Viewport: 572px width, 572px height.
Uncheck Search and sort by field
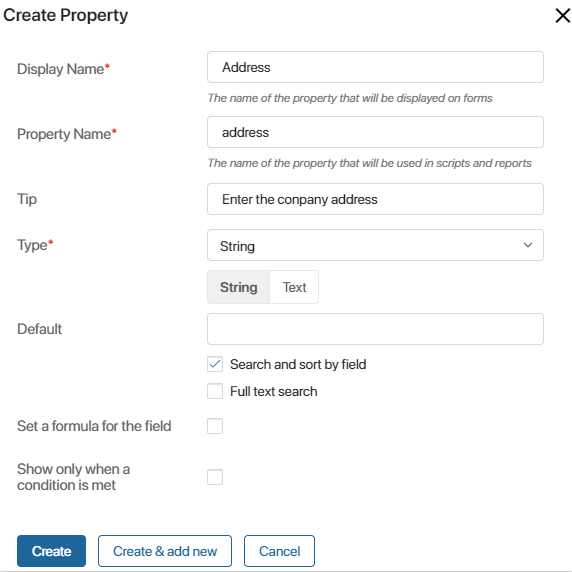(215, 364)
